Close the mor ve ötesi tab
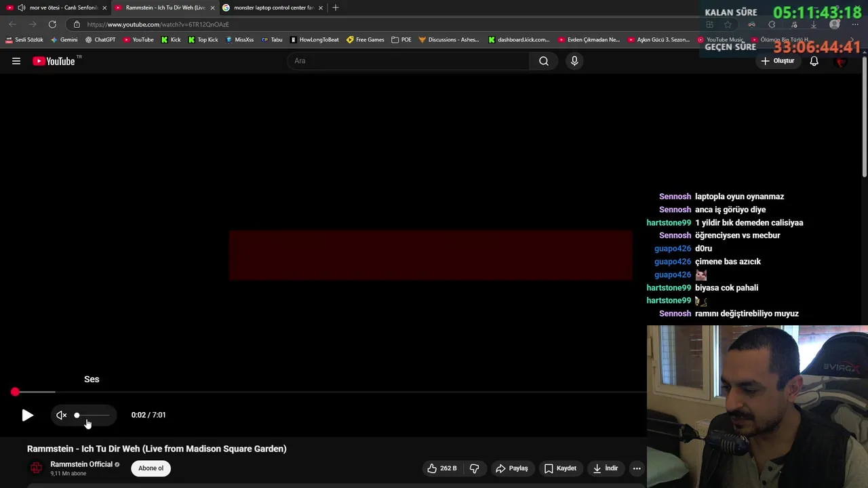 104,7
